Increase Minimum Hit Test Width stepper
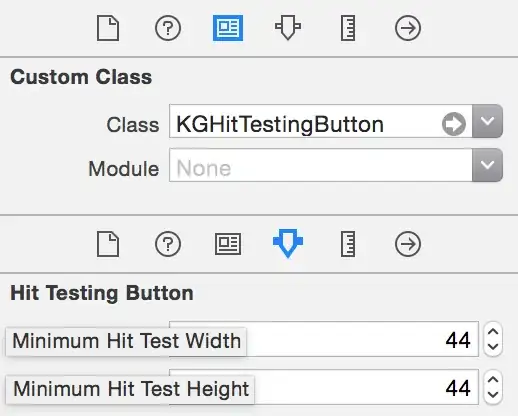Image resolution: width=518 pixels, height=416 pixels. point(493,333)
